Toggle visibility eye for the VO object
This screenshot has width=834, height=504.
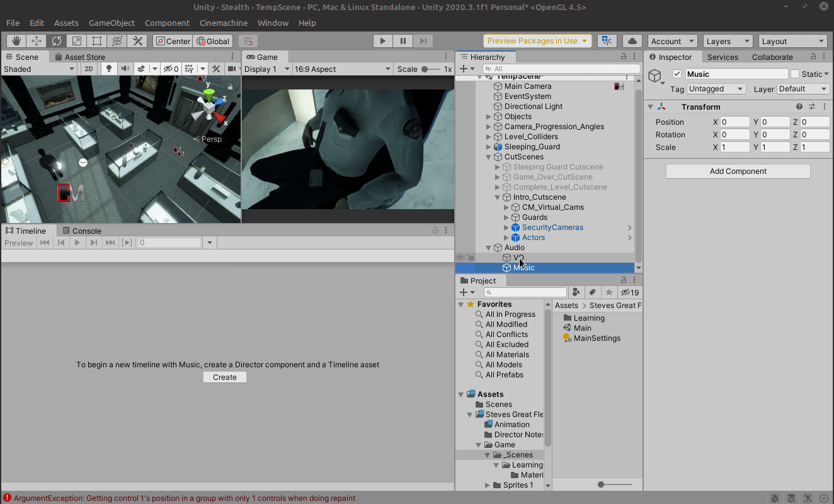click(x=460, y=258)
